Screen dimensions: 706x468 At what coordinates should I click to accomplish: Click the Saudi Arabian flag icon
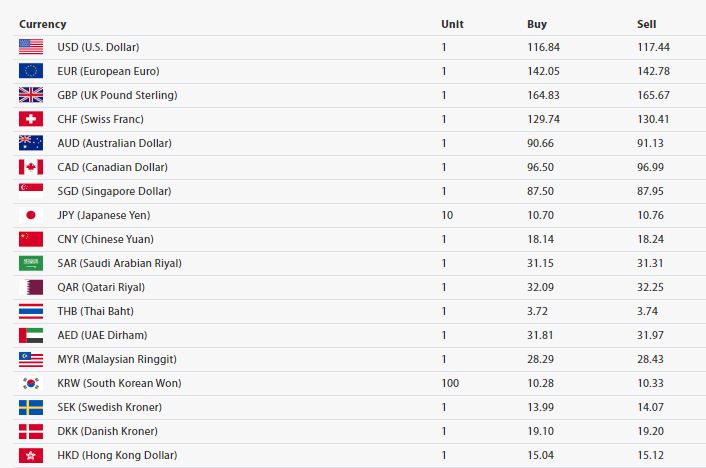(x=31, y=263)
